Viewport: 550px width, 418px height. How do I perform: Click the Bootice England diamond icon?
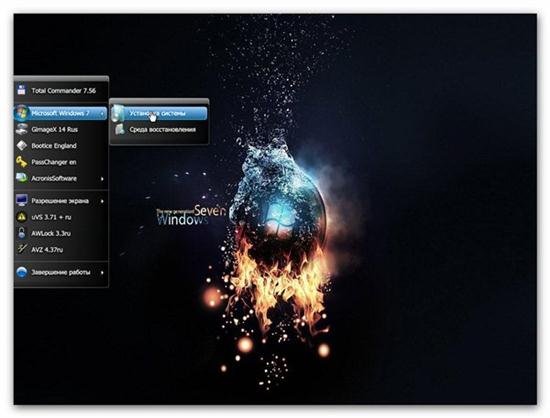click(x=22, y=146)
